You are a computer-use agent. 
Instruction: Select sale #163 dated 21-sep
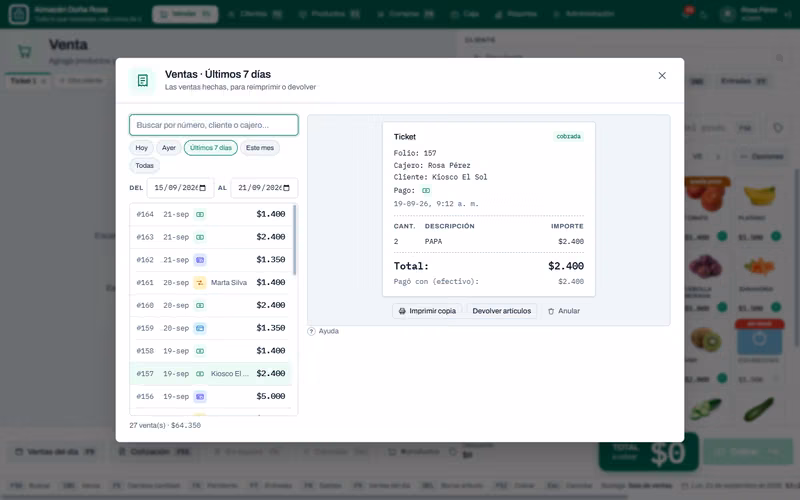point(210,237)
